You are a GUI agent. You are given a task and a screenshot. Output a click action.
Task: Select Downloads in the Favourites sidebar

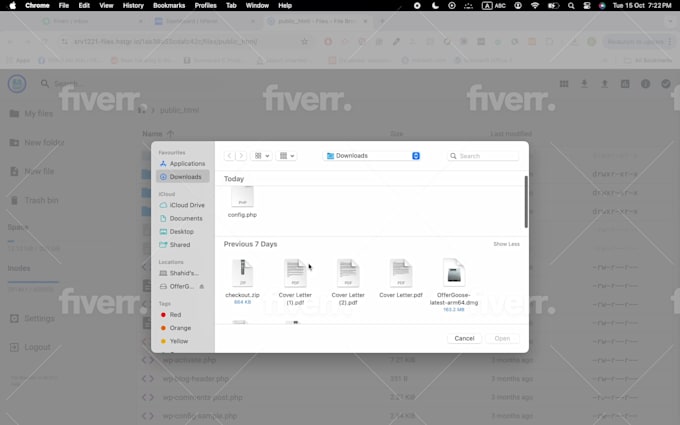(183, 177)
